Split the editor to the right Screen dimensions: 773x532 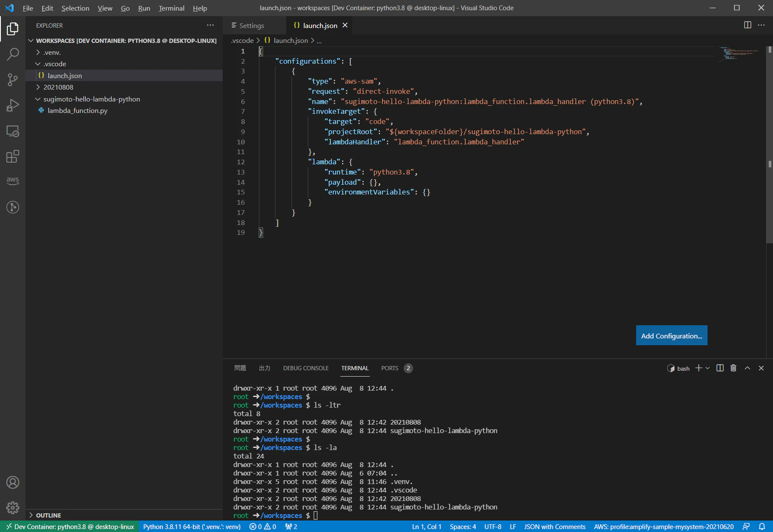pos(748,25)
